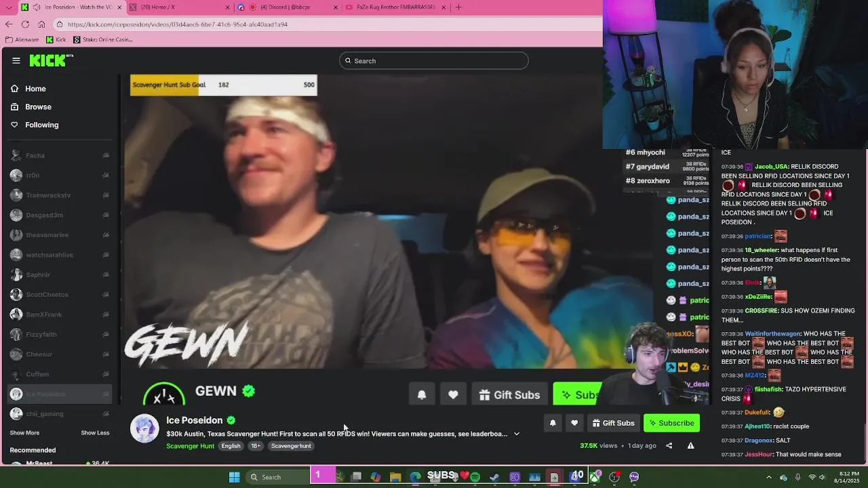
Task: Click Ice Poseidon's Gift Subs button
Action: (x=613, y=423)
